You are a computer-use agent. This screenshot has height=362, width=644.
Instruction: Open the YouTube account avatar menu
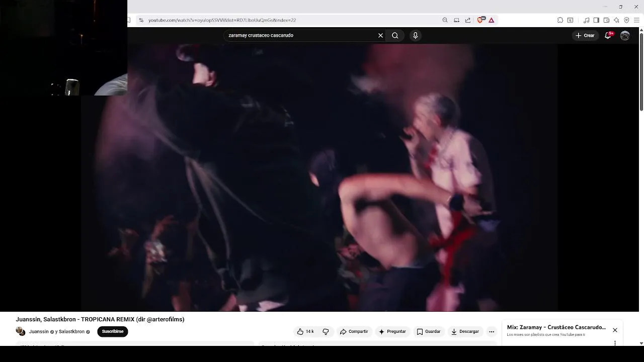tap(625, 35)
